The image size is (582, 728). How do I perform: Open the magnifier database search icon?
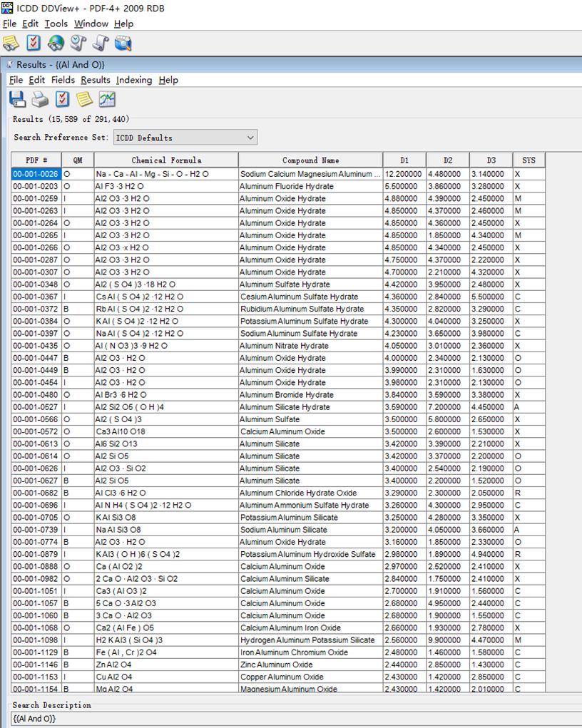[123, 43]
